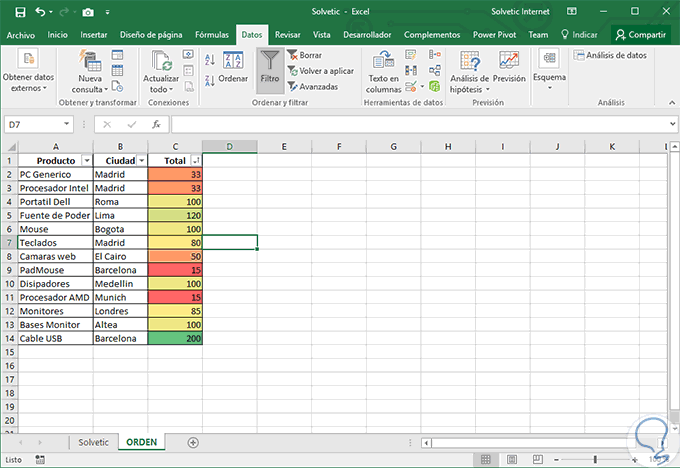Click the From Table icon beside Nueva consulta
680x468 pixels.
117,70
